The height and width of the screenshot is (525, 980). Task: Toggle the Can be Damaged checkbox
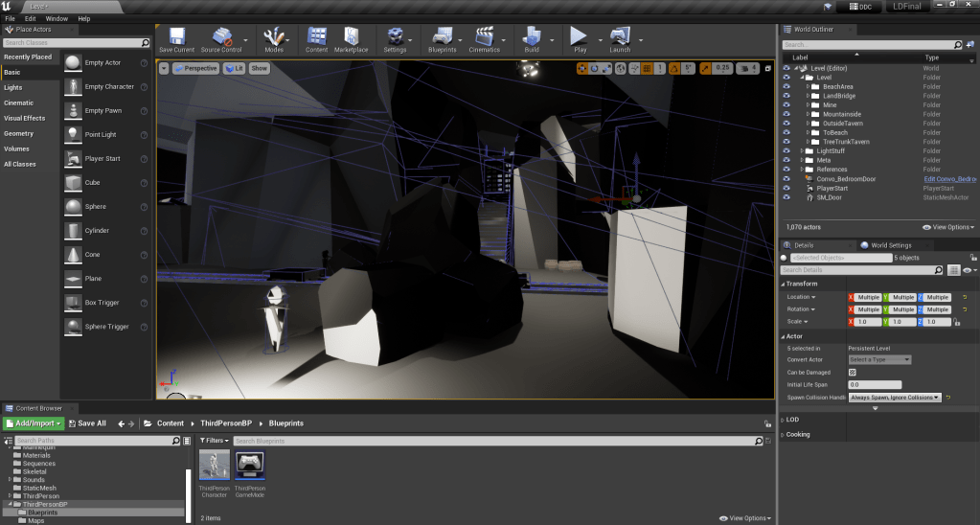853,372
